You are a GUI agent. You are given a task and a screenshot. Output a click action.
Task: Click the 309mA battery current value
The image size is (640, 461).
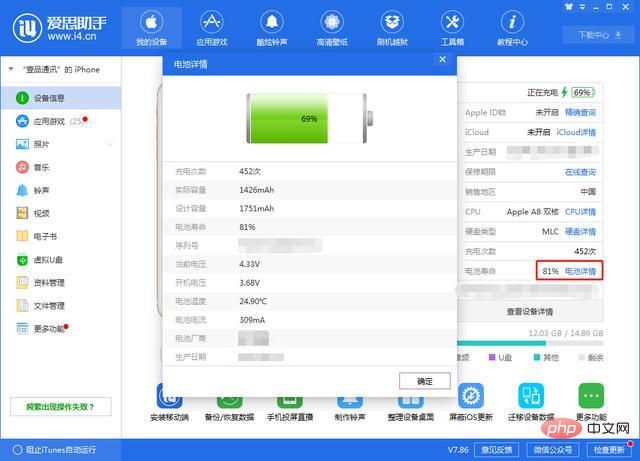coord(252,320)
